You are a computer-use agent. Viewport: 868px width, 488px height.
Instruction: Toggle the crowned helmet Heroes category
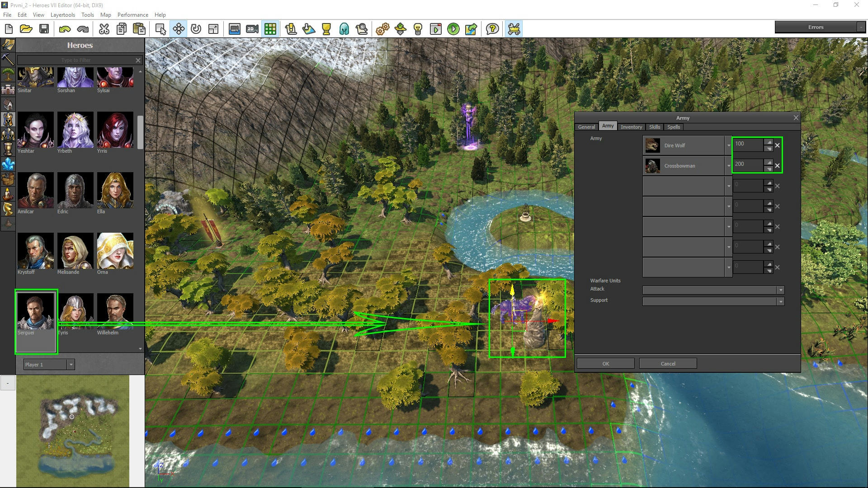pyautogui.click(x=8, y=119)
